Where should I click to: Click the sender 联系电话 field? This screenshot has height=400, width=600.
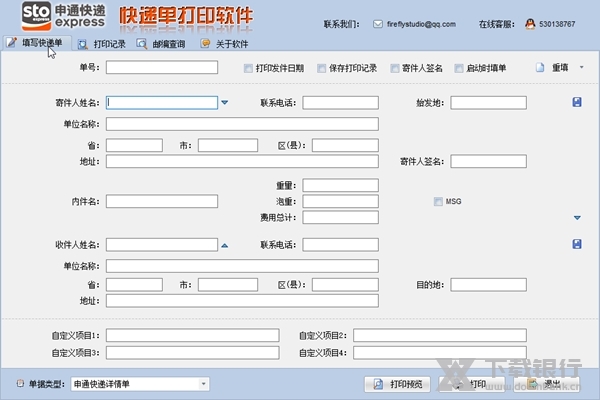click(x=341, y=103)
